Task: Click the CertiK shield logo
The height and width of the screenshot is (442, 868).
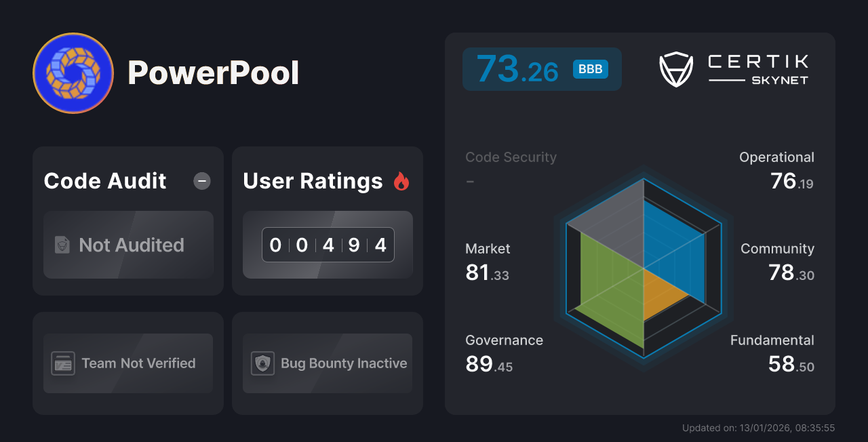Action: [x=675, y=68]
